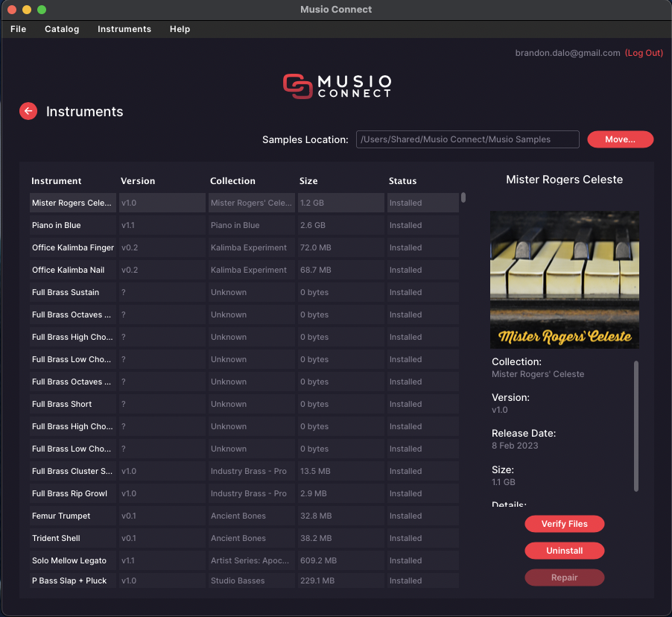Select the Office Kalimba Nail instrument
Viewport: 672px width, 617px height.
click(x=73, y=270)
